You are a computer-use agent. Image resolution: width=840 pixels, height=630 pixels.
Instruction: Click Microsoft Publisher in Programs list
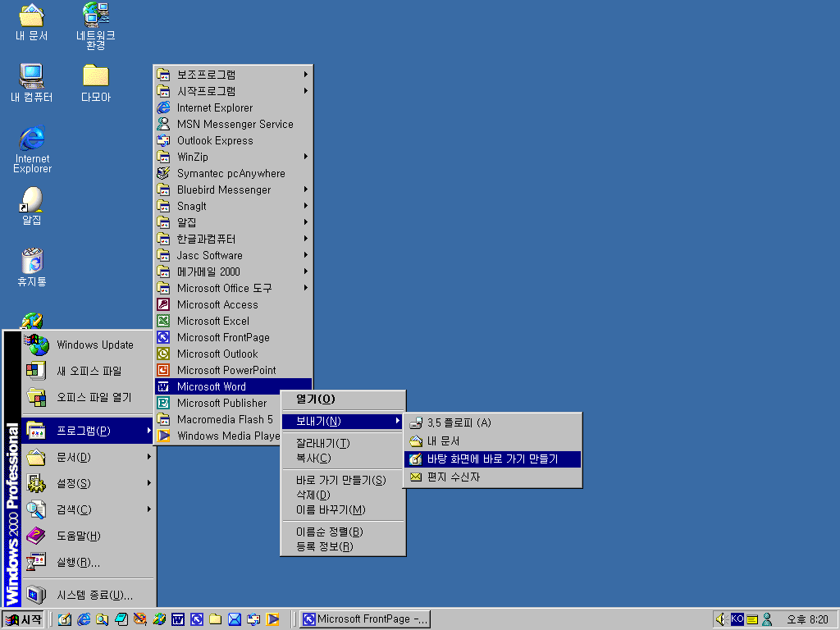point(217,403)
